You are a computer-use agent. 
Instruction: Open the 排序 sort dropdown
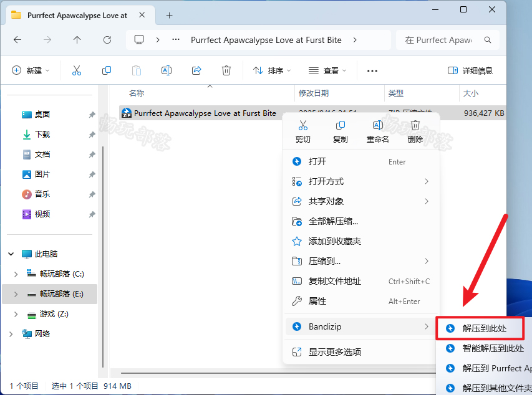tap(272, 70)
